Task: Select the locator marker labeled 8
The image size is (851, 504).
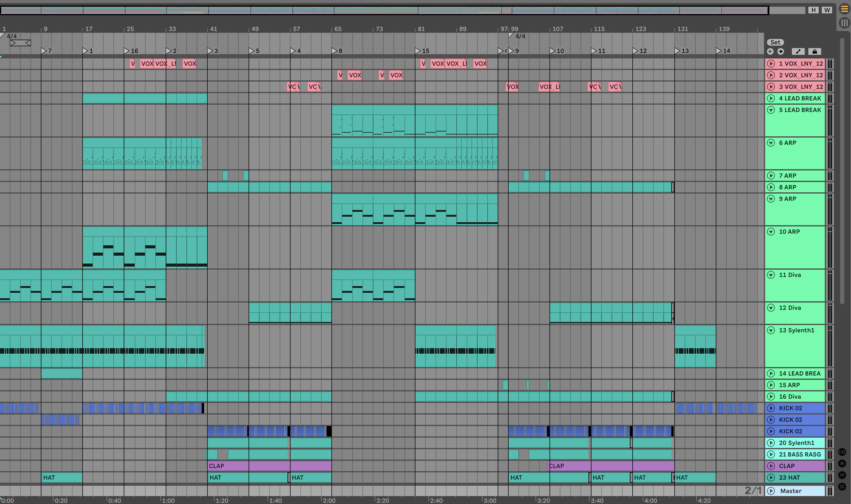Action: [334, 51]
